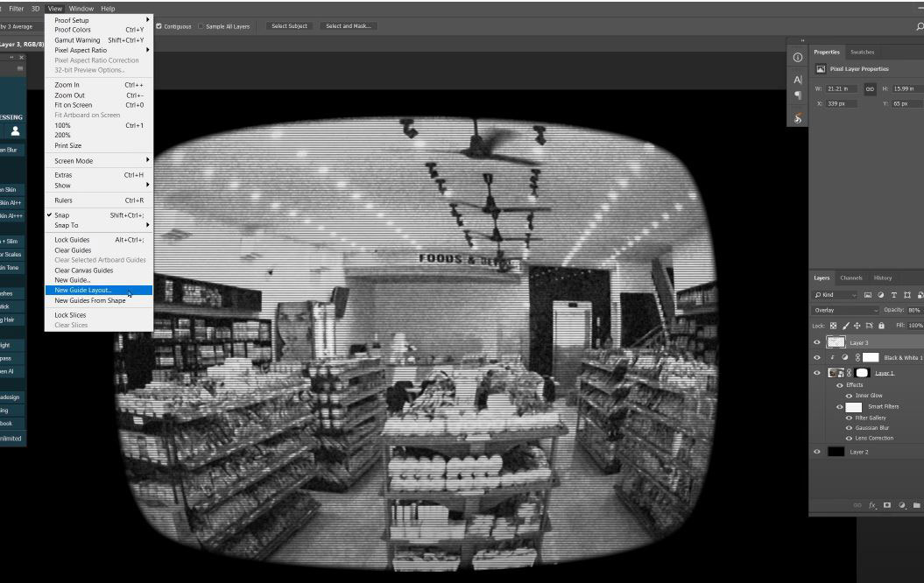Click the Select Subject button
The image size is (924, 583).
pyautogui.click(x=289, y=26)
